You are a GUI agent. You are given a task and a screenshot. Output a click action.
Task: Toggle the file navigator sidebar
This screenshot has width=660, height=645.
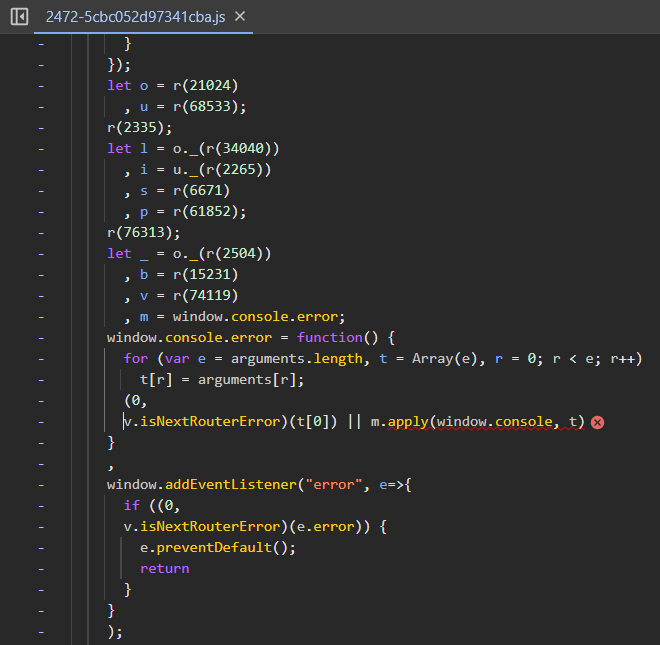[x=19, y=17]
